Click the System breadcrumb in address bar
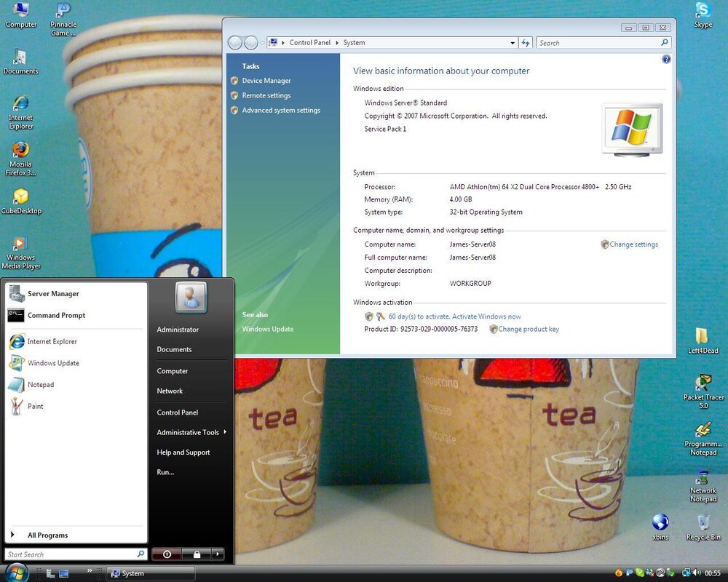Image resolution: width=728 pixels, height=582 pixels. [x=354, y=43]
